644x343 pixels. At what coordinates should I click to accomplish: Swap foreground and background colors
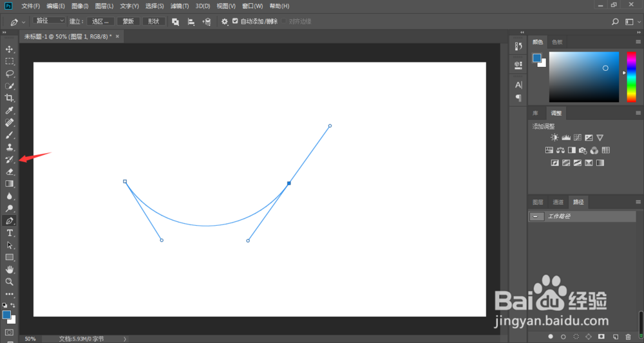pos(13,305)
